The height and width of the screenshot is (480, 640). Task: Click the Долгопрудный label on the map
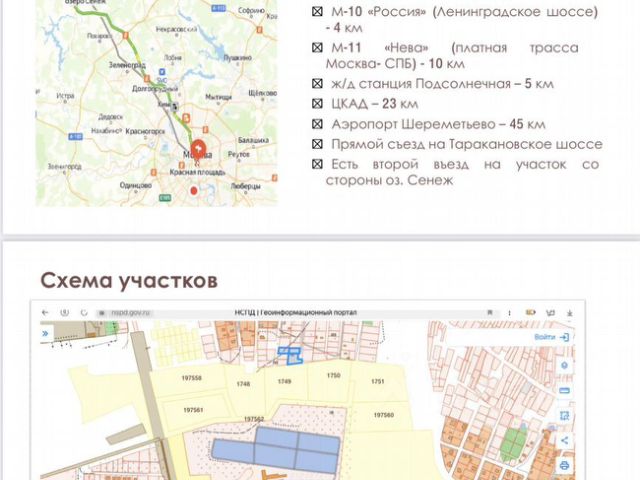click(155, 88)
